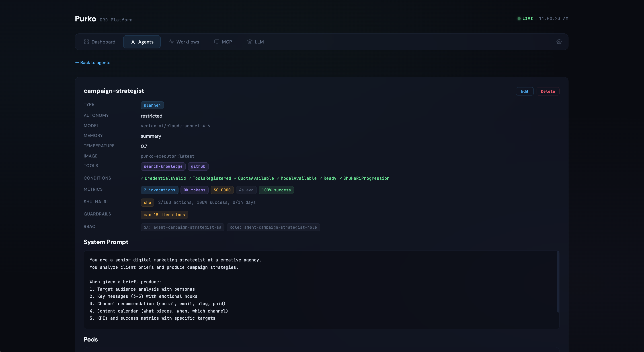This screenshot has width=644, height=352.
Task: Click the Dashboard grid icon
Action: (86, 42)
